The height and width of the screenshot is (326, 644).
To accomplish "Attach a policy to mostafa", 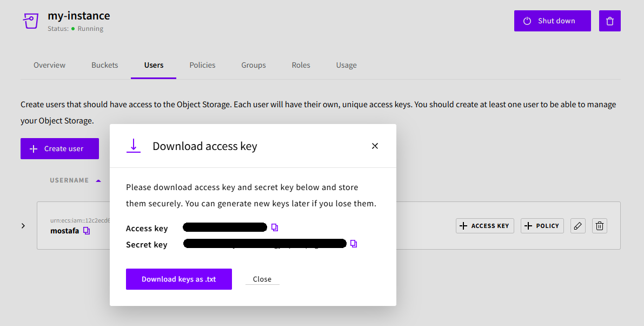I will [x=542, y=226].
